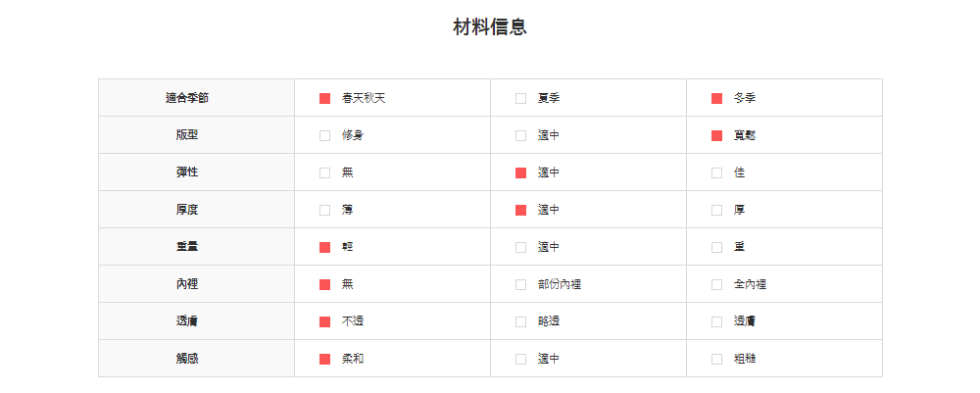Screen dimensions: 980x393
Task: Select the 厚 thickness checkbox
Action: click(716, 210)
